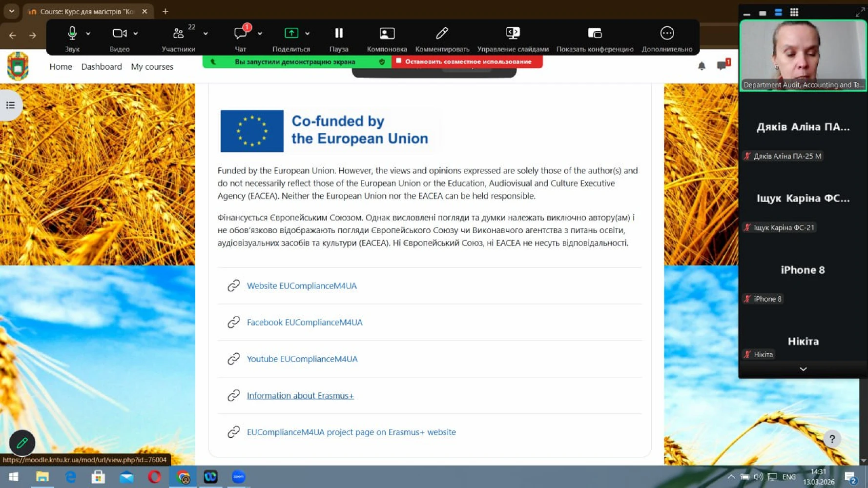This screenshot has width=868, height=488.
Task: Open the Annotate pencil tool
Action: [x=442, y=33]
